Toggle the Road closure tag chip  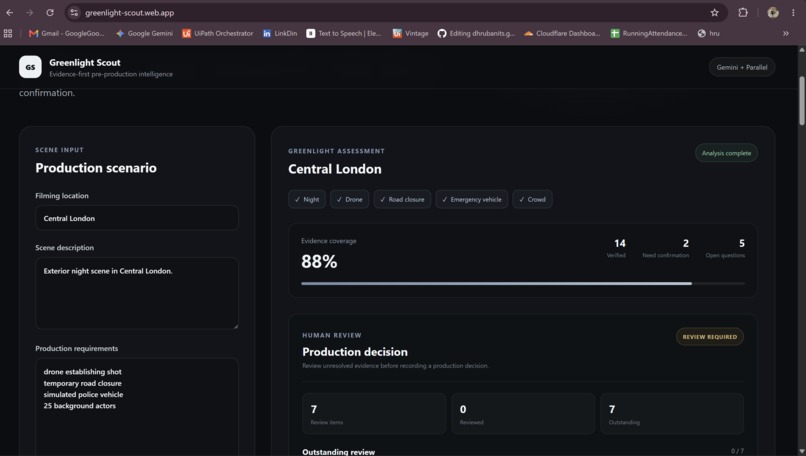(x=402, y=199)
